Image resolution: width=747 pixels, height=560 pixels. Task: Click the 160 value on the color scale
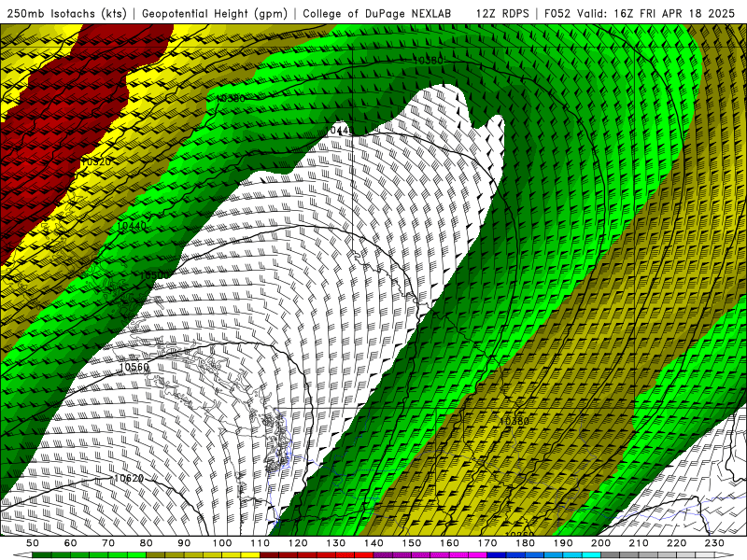[449, 543]
